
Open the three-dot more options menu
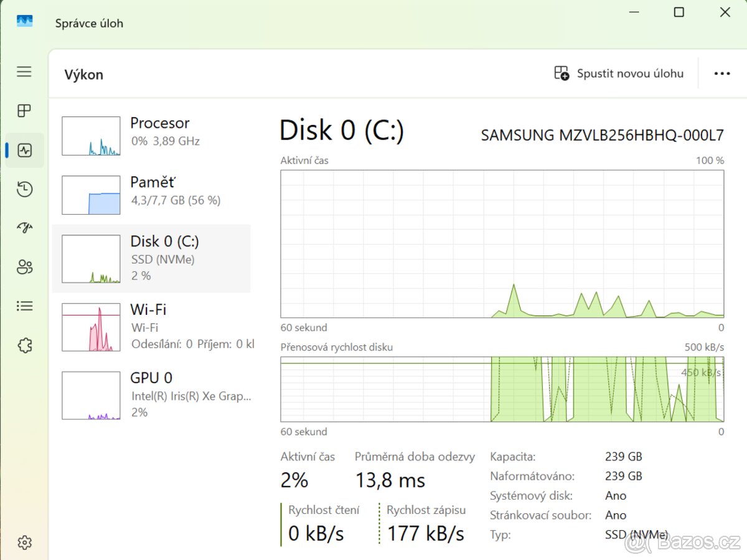pyautogui.click(x=722, y=73)
